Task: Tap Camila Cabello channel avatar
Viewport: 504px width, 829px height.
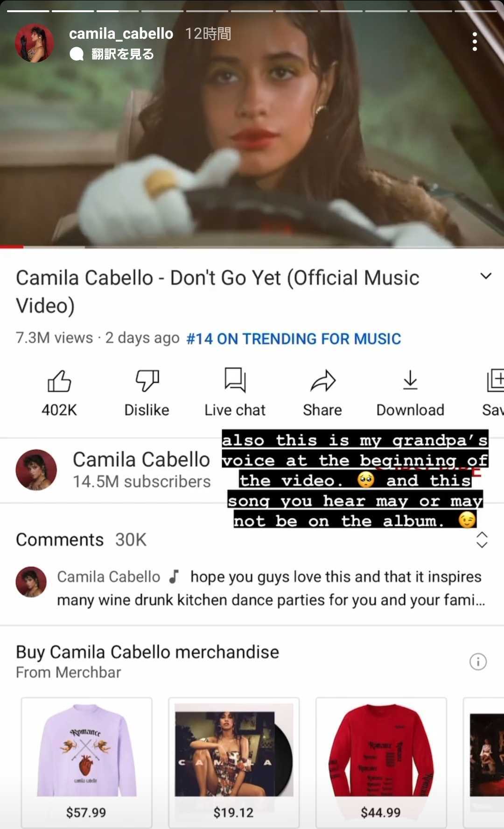Action: point(36,470)
